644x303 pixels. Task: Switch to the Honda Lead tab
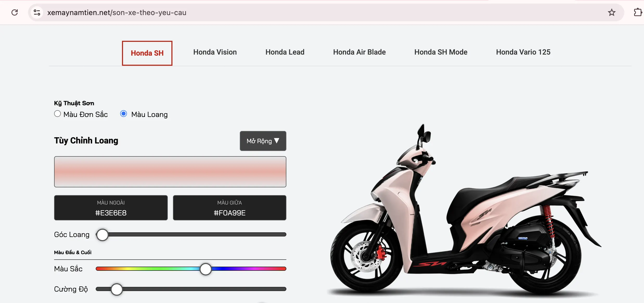[285, 52]
